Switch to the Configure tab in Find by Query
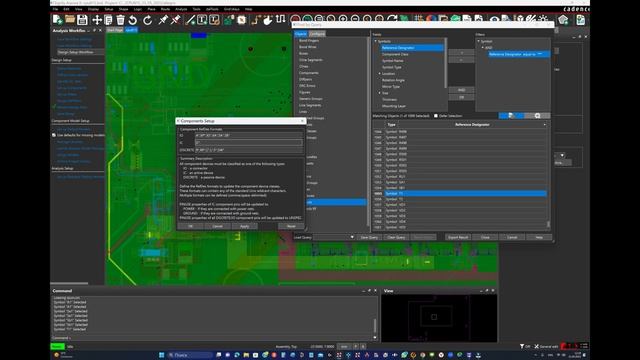Image resolution: width=640 pixels, height=360 pixels. 317,34
